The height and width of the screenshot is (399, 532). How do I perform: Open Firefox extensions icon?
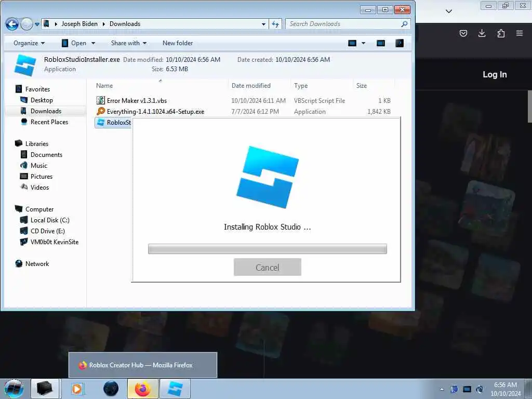[501, 33]
